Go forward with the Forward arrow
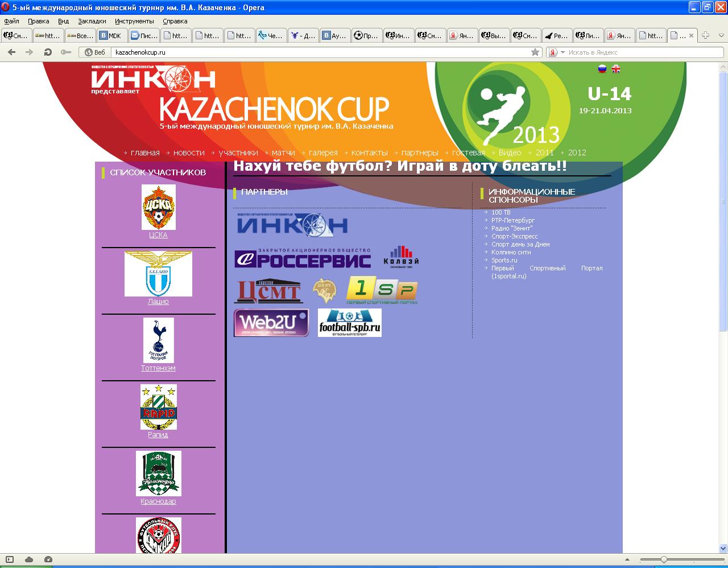This screenshot has width=728, height=568. pyautogui.click(x=30, y=52)
